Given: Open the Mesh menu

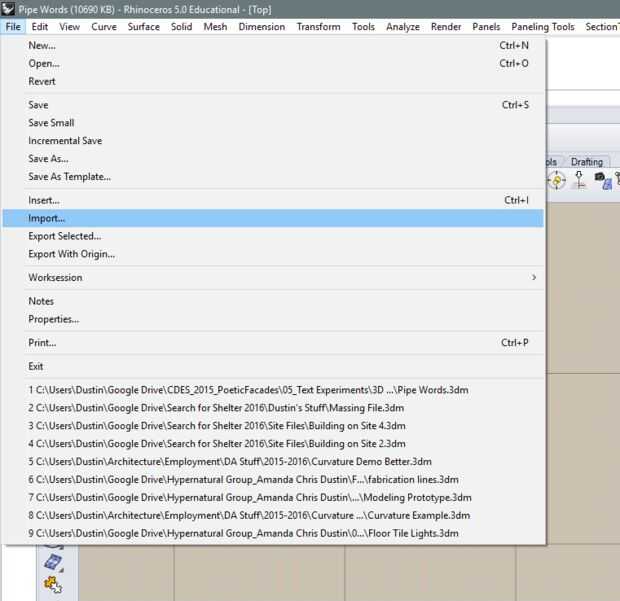Looking at the screenshot, I should pyautogui.click(x=215, y=27).
